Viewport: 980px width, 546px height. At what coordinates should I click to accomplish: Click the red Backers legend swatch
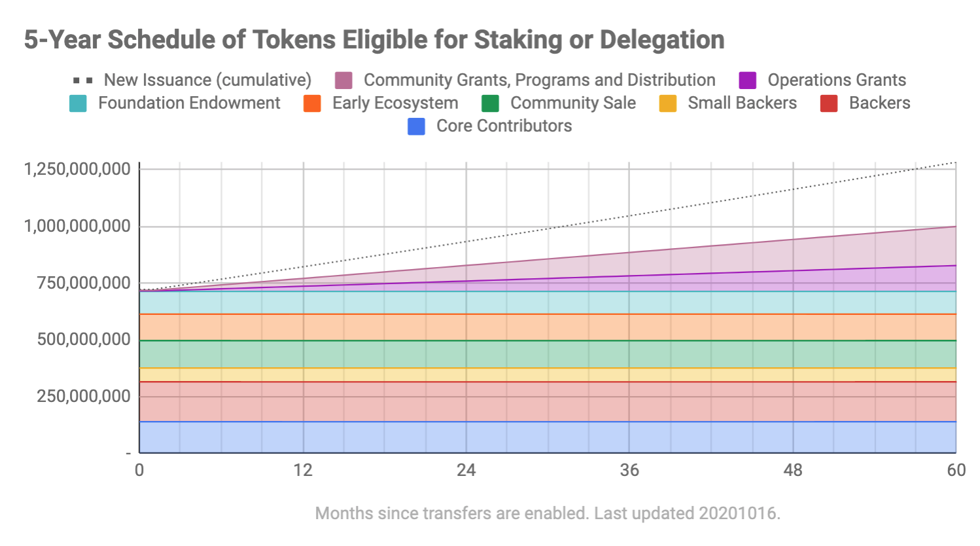coord(829,103)
